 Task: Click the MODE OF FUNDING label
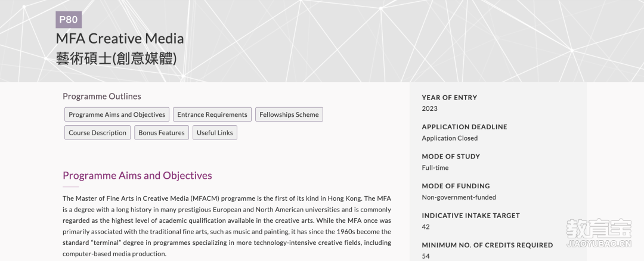coord(456,187)
